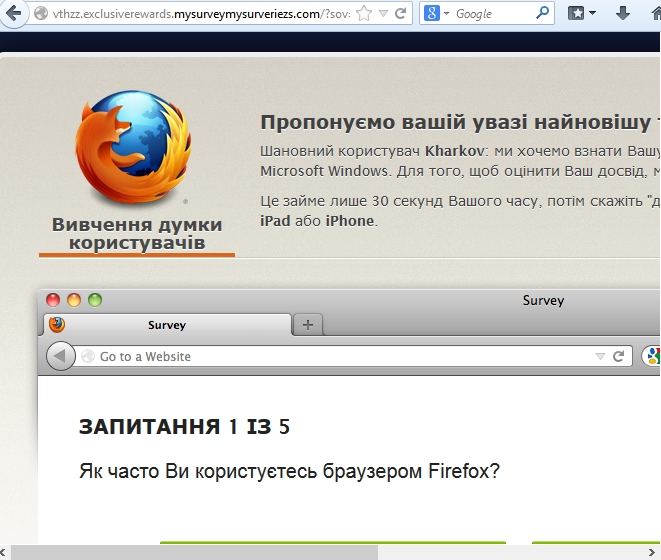Open the downloads arrow icon
The image size is (661, 560).
pos(622,14)
